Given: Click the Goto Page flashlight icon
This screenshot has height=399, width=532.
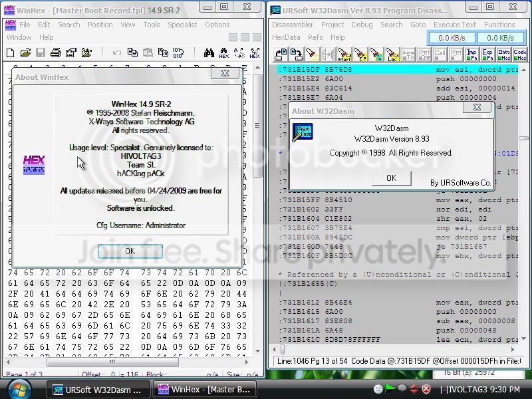Looking at the screenshot, I should point(376,55).
